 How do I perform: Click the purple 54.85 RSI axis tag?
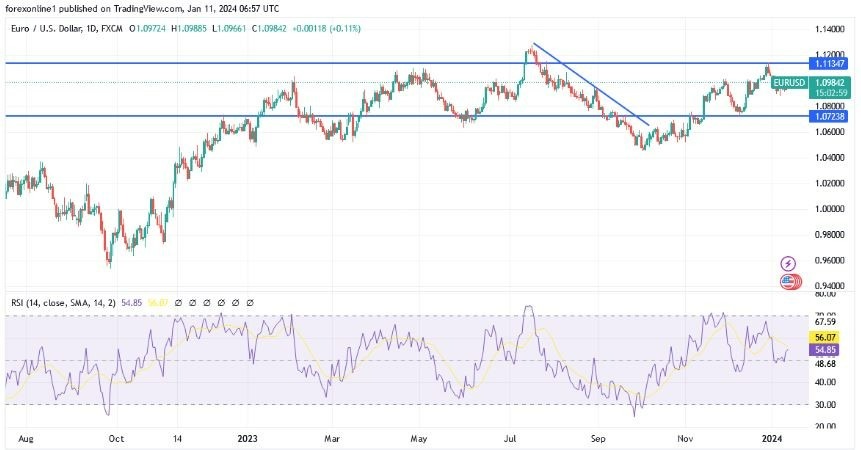(825, 350)
